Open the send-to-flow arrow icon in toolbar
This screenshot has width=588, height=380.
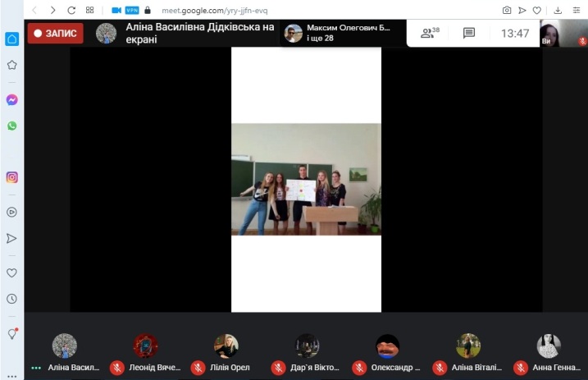(x=522, y=10)
